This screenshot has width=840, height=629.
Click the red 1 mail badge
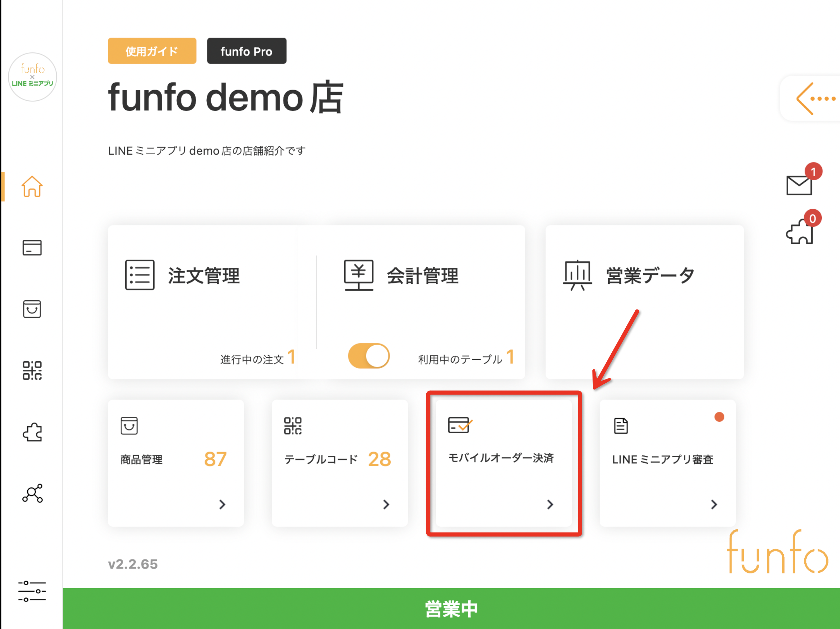[x=813, y=172]
